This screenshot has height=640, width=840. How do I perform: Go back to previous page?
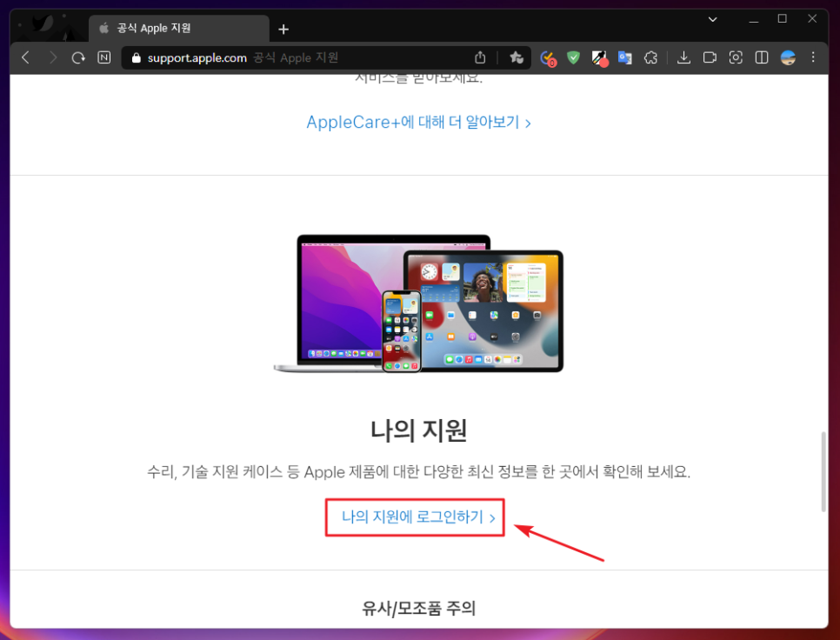click(25, 57)
